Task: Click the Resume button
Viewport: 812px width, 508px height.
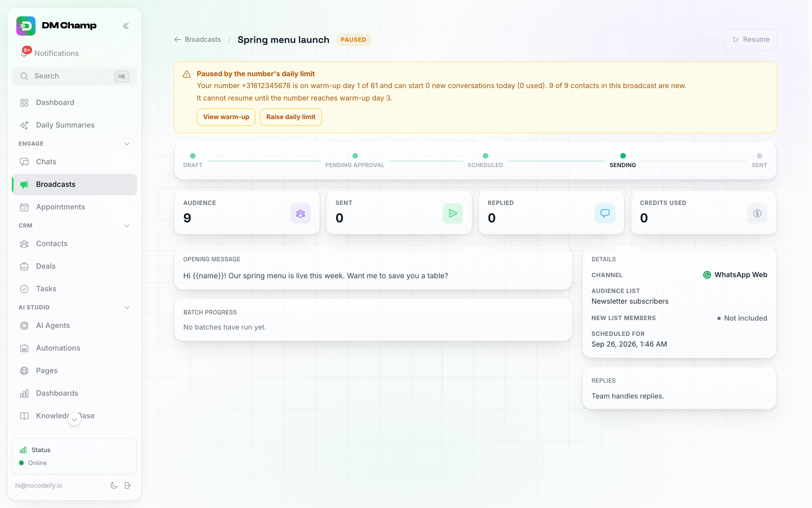Action: coord(751,40)
